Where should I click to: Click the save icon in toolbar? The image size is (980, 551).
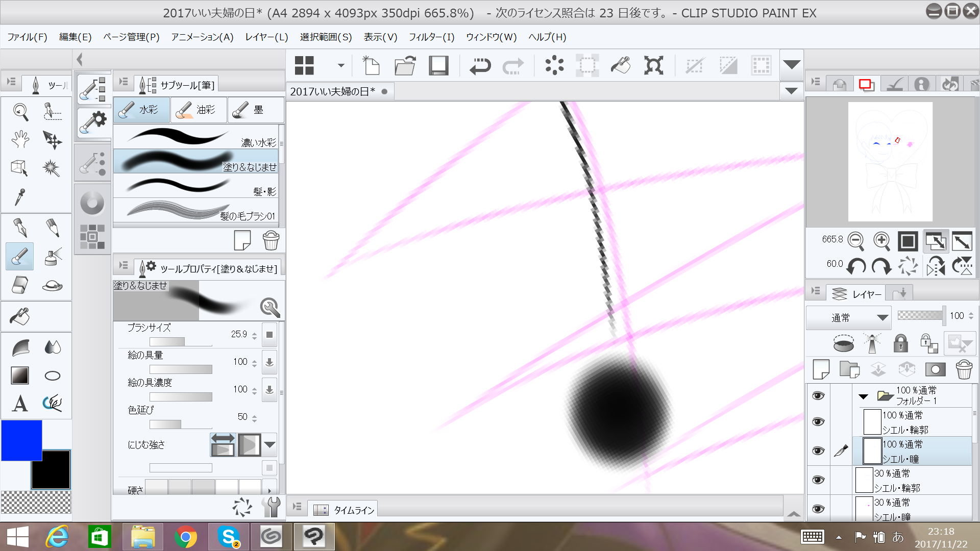(438, 66)
